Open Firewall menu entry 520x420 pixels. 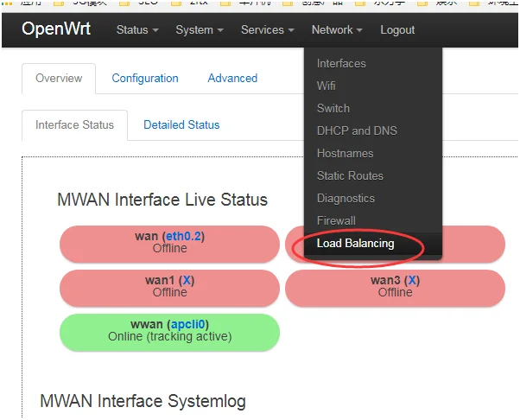pos(336,220)
